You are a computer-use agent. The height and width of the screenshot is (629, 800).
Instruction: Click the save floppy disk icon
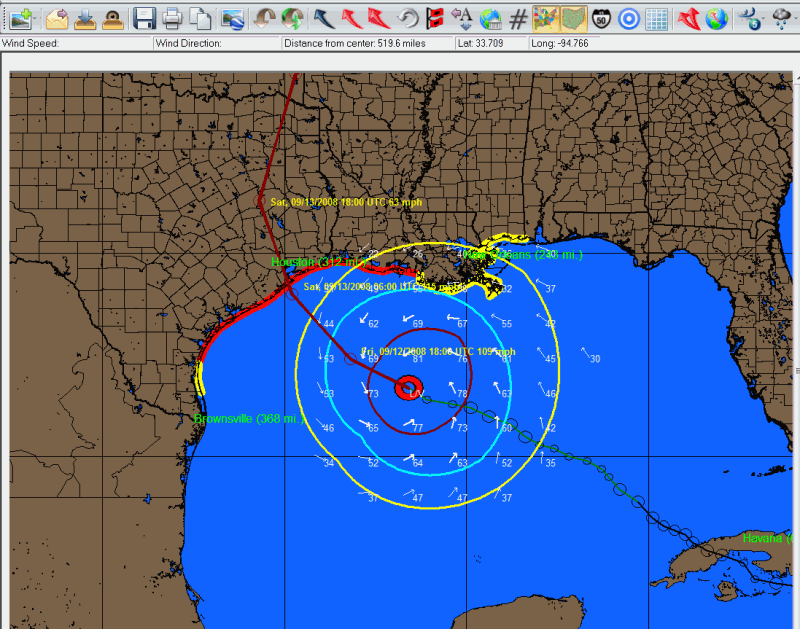[x=145, y=18]
